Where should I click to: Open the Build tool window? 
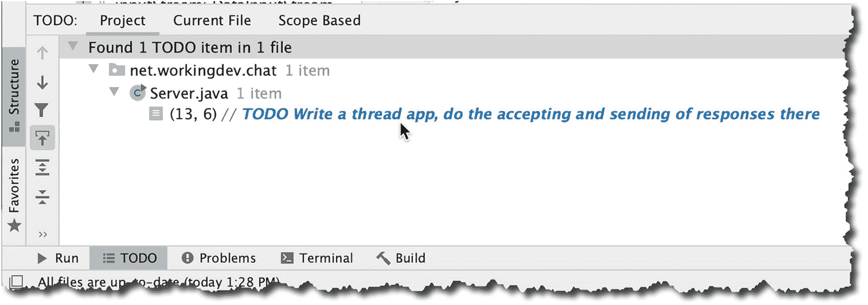pyautogui.click(x=401, y=258)
